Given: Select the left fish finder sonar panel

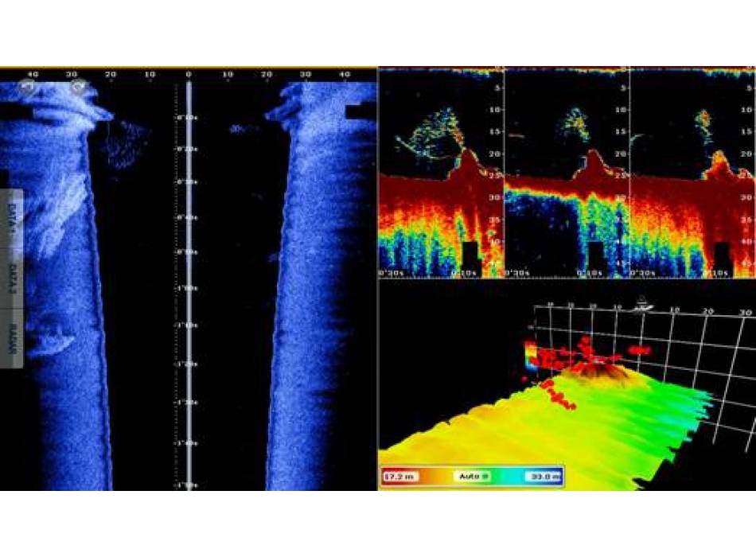Looking at the screenshot, I should (441, 173).
